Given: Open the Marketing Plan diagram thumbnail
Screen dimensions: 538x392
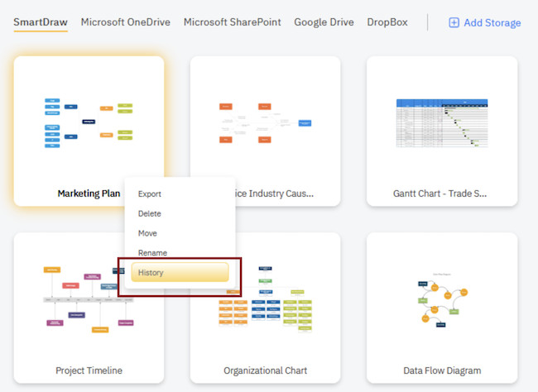Looking at the screenshot, I should click(x=89, y=123).
